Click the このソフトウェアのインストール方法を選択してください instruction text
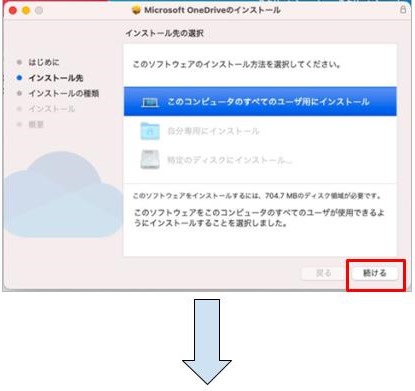 pos(236,64)
